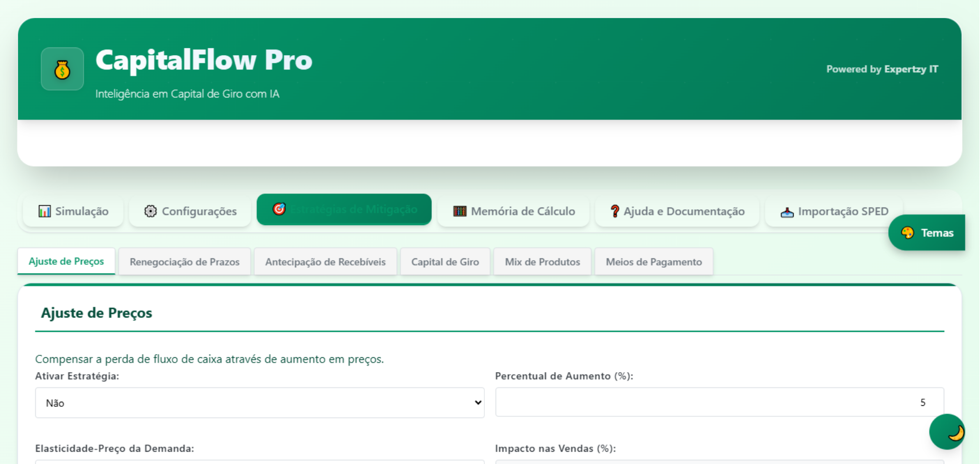Screen dimensions: 980x464
Task: Click the red question mark help icon
Action: click(x=615, y=211)
